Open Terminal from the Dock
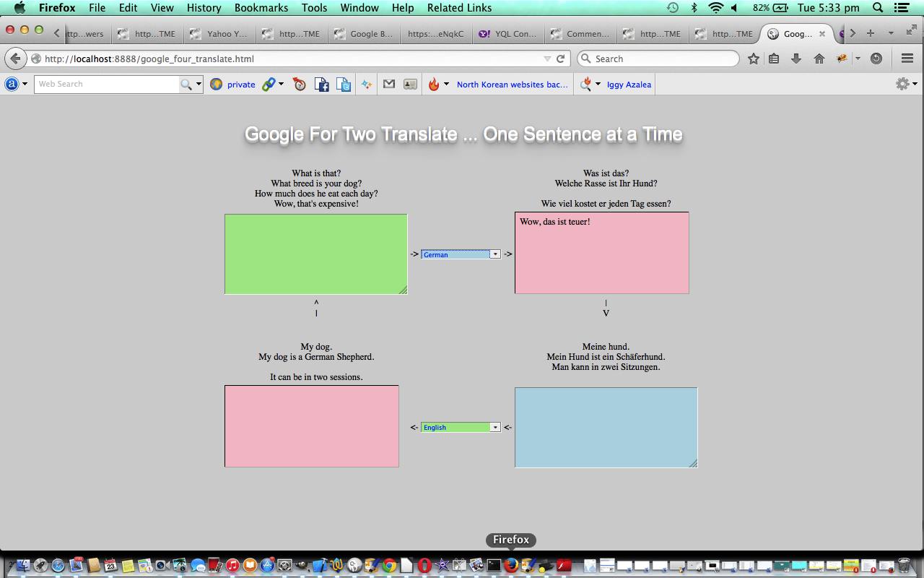924x578 pixels. 494,565
